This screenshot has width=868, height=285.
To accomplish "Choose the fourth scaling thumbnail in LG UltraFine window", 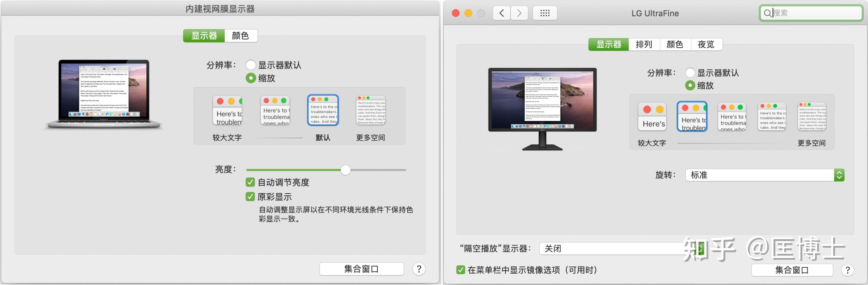I will point(772,117).
